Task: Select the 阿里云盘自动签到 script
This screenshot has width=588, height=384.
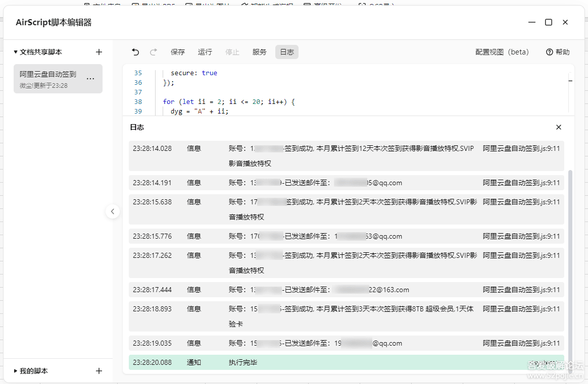Action: 58,79
